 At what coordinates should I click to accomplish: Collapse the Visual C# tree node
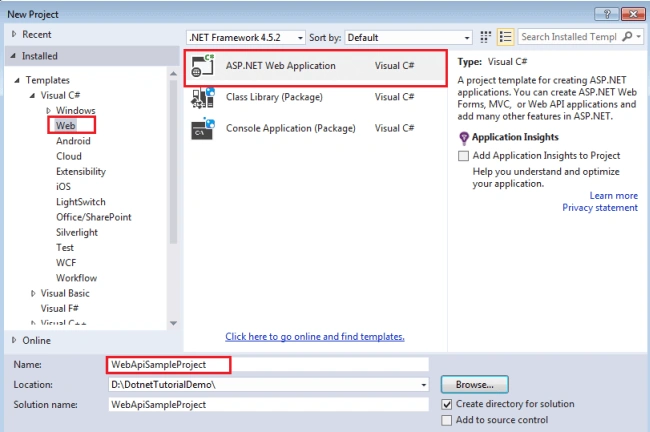coord(32,95)
